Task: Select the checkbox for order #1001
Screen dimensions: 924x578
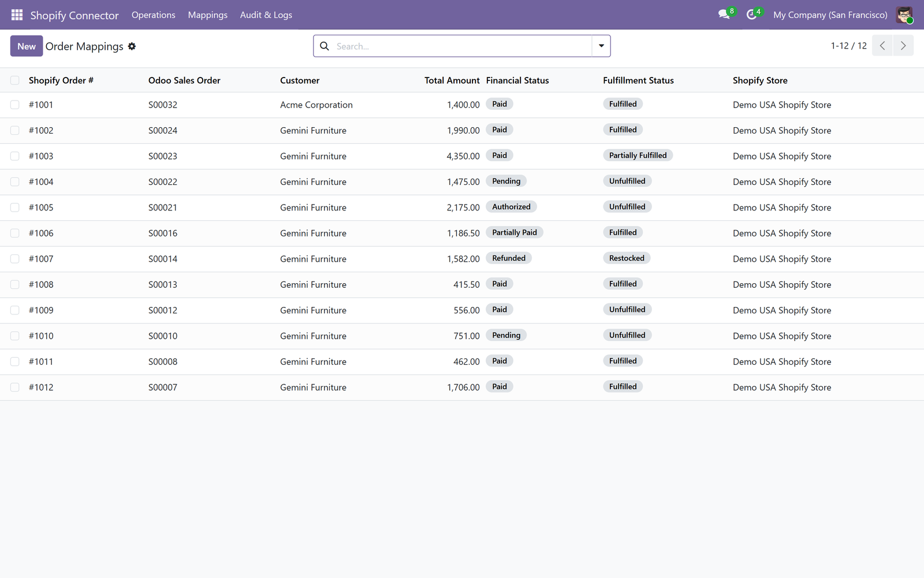Action: [x=15, y=105]
